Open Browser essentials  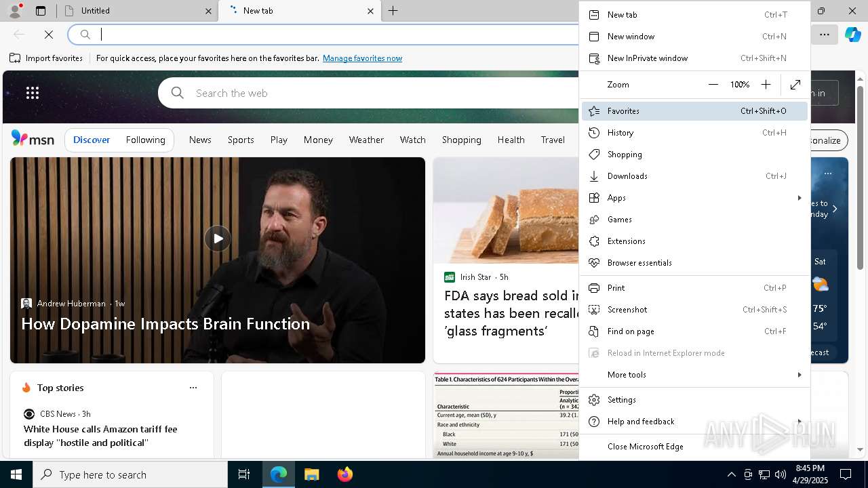click(694, 263)
